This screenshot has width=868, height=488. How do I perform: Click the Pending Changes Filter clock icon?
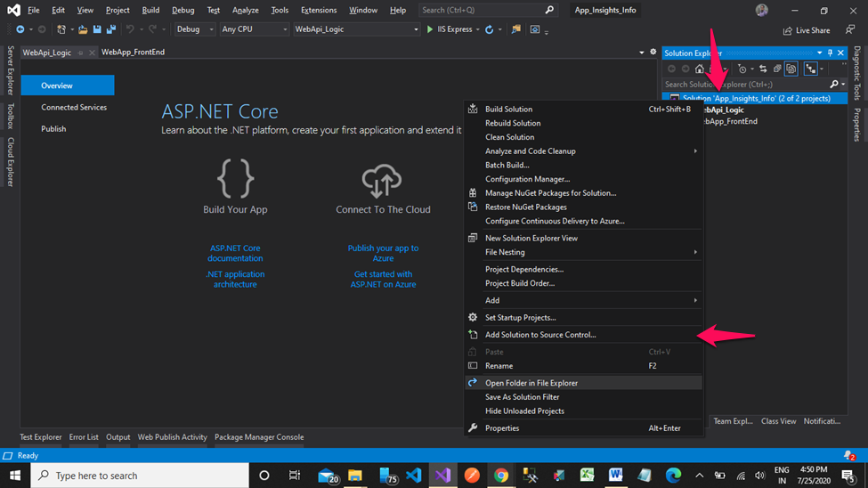[x=742, y=69]
